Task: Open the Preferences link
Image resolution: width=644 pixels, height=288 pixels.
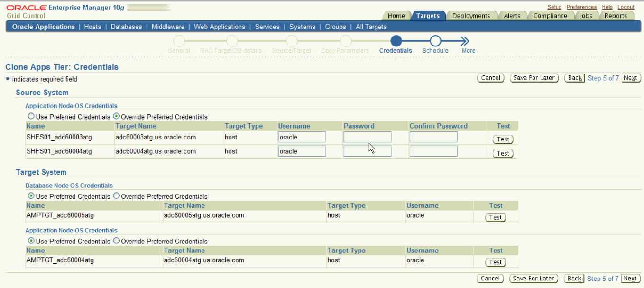Action: [x=581, y=7]
